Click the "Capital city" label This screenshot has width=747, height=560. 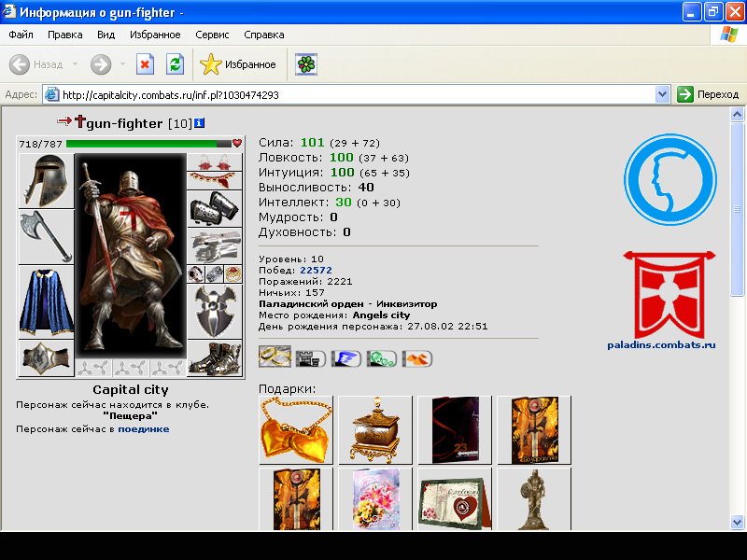tap(131, 389)
